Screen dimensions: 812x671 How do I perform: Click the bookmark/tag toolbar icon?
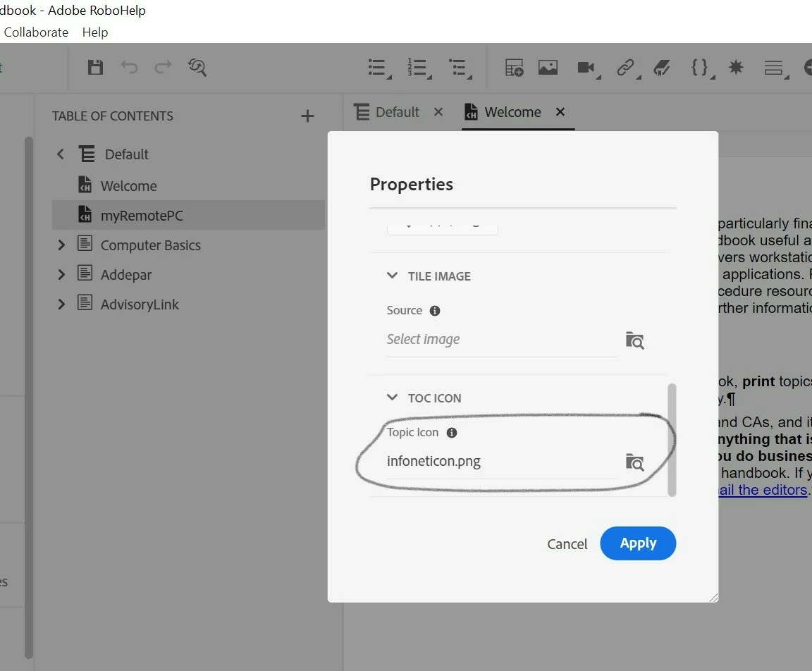[x=662, y=68]
